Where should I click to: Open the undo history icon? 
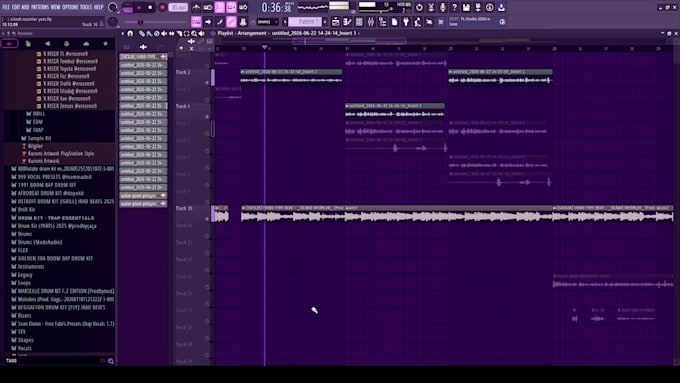tap(419, 7)
